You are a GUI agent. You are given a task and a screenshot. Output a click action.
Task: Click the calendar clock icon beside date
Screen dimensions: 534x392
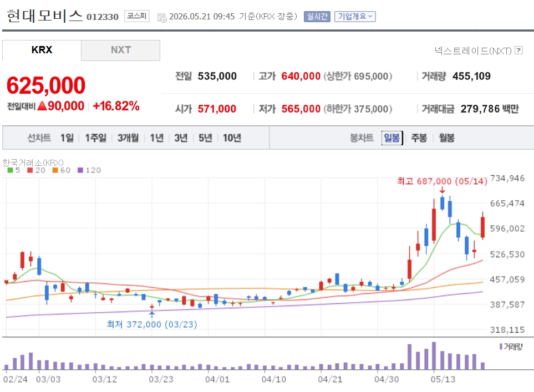[162, 17]
